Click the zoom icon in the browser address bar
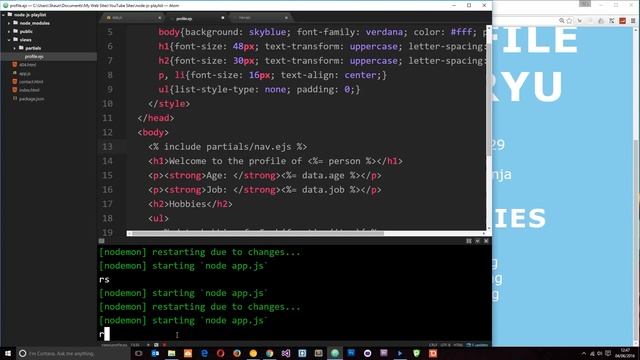Screen dimensions: 640x360 562,20
